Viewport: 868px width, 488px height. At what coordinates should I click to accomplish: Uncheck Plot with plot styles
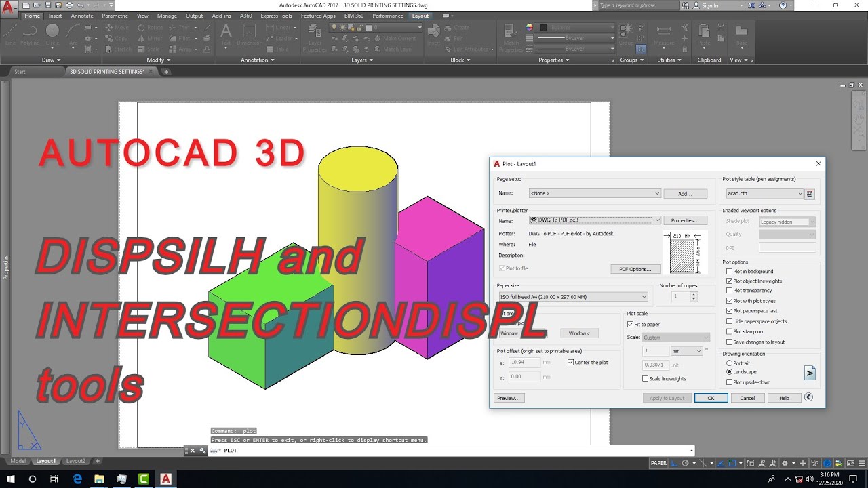click(x=730, y=301)
